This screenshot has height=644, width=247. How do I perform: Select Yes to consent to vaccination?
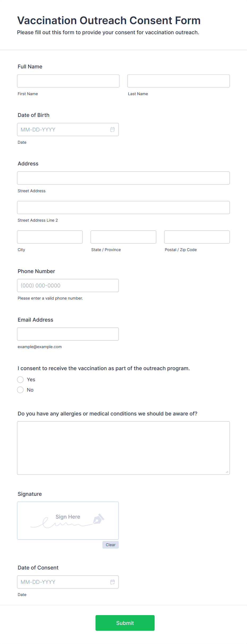[20, 379]
